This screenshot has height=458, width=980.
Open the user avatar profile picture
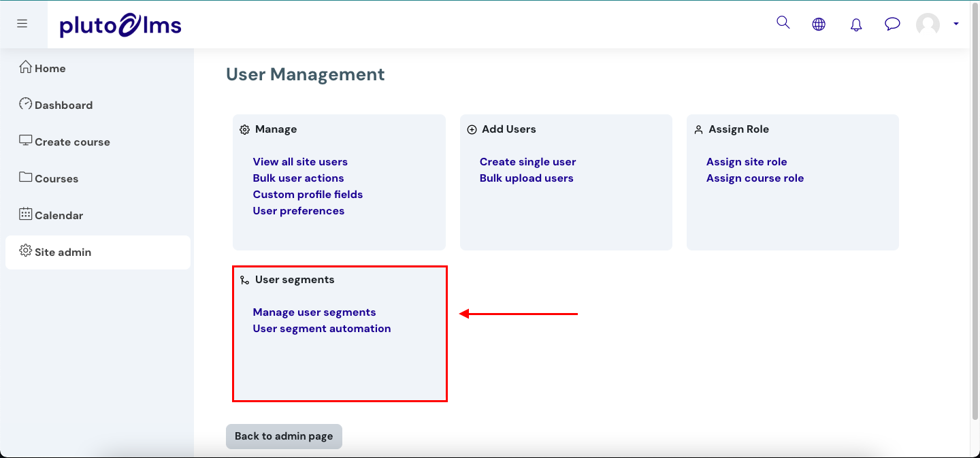coord(928,24)
